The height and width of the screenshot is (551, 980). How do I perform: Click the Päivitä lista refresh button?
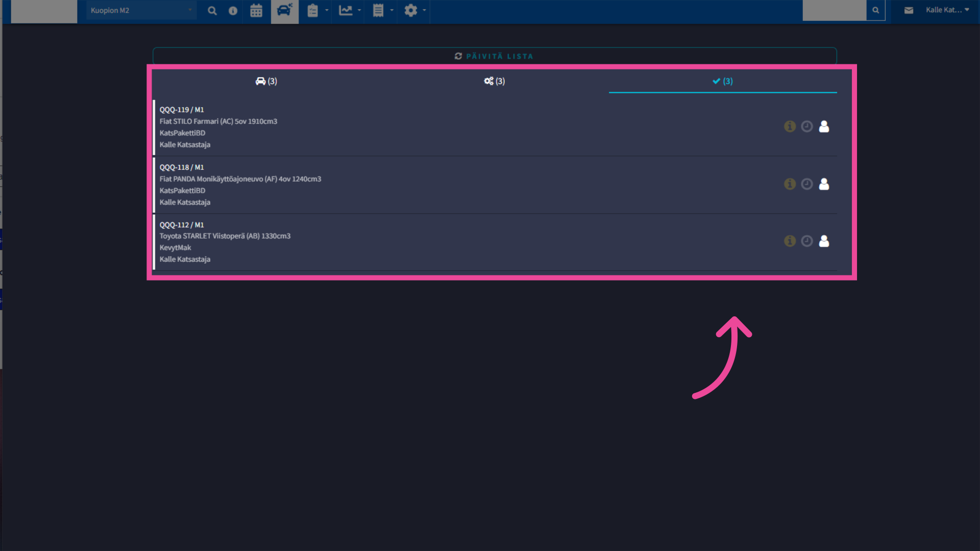(494, 56)
